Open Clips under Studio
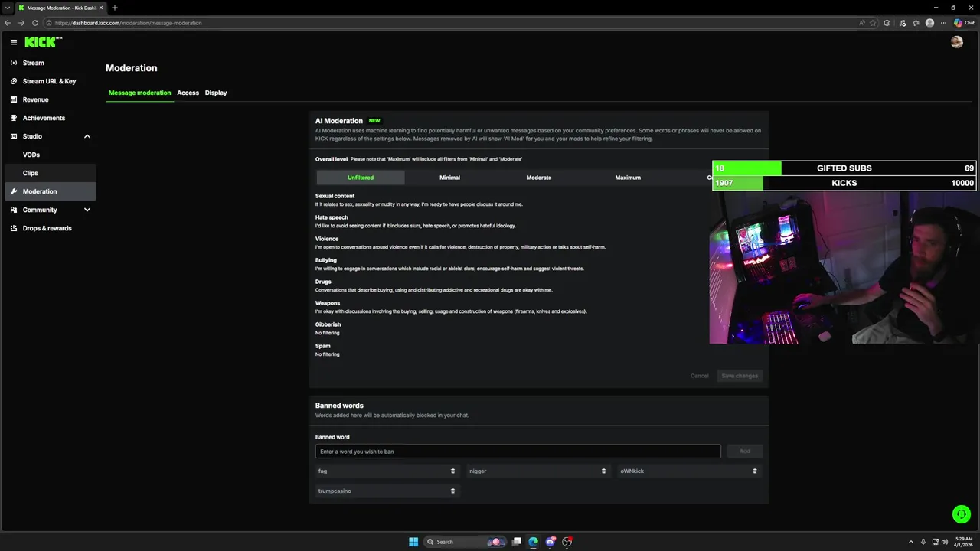This screenshot has width=980, height=551. pos(51,173)
